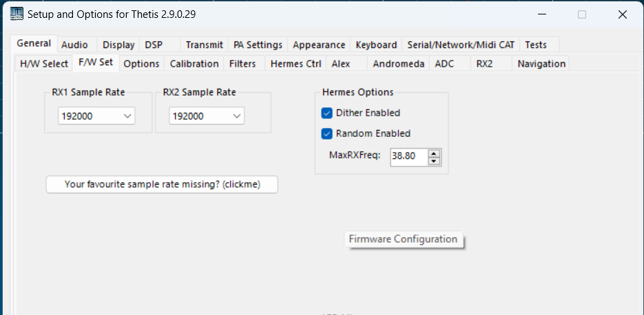Go to the DSP tab
Image resolution: width=644 pixels, height=315 pixels.
click(x=154, y=45)
